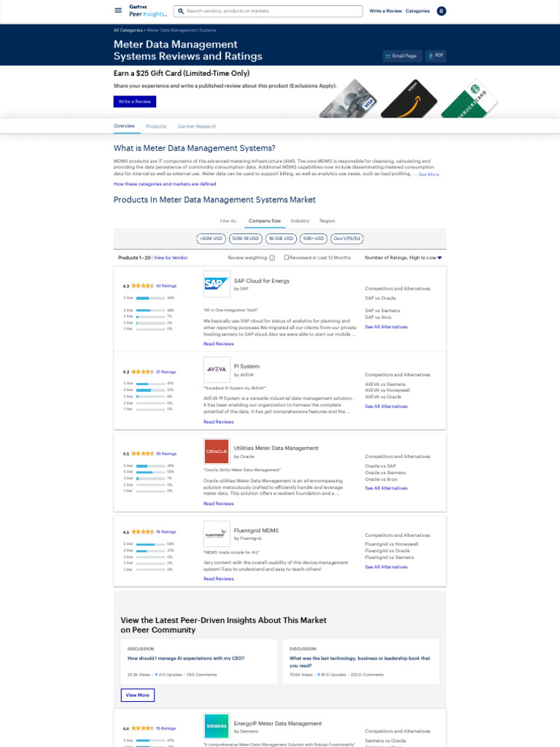Open AVEVA logo for PI System
Screen dimensions: 560x747
[217, 369]
